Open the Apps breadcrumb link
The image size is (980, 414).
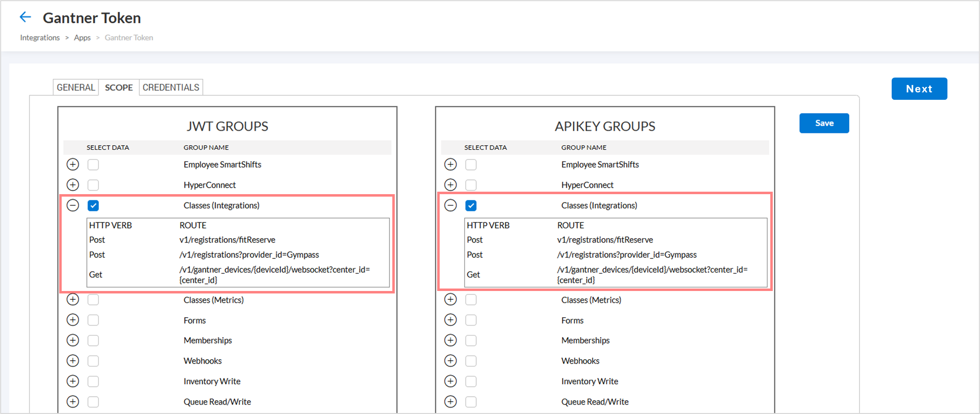pyautogui.click(x=82, y=38)
